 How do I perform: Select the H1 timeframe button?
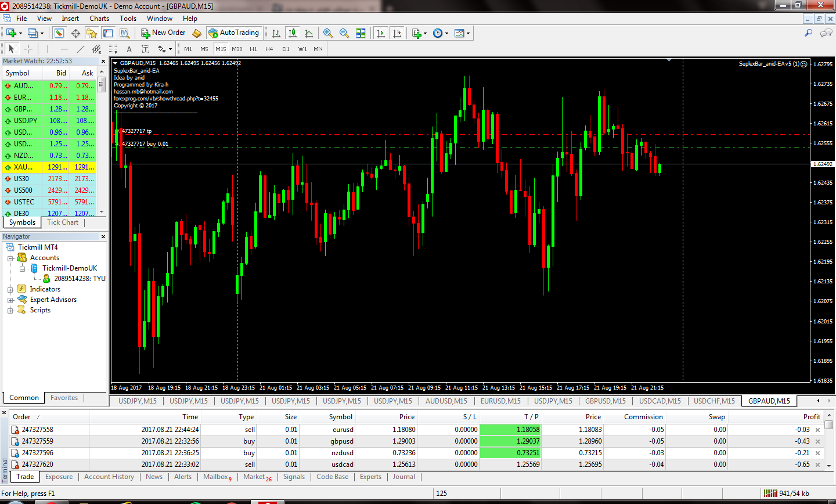pyautogui.click(x=253, y=49)
